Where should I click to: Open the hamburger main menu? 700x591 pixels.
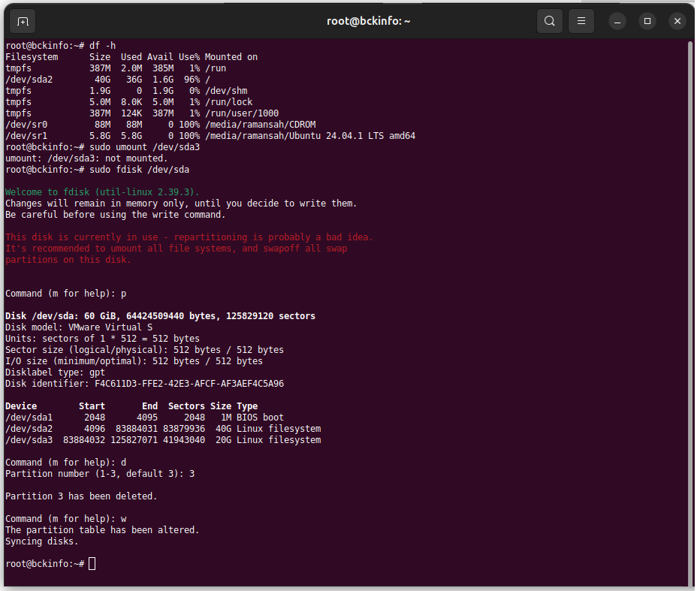pos(581,21)
